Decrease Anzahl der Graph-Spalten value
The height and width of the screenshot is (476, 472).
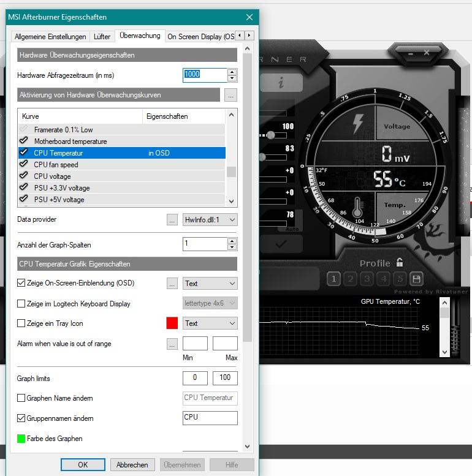[x=232, y=247]
